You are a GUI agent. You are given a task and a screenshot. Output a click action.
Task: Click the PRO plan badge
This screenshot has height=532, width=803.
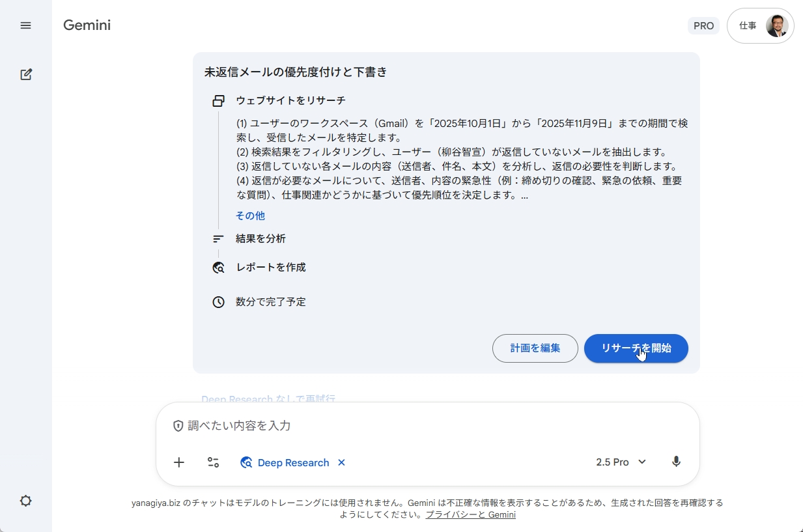point(703,26)
